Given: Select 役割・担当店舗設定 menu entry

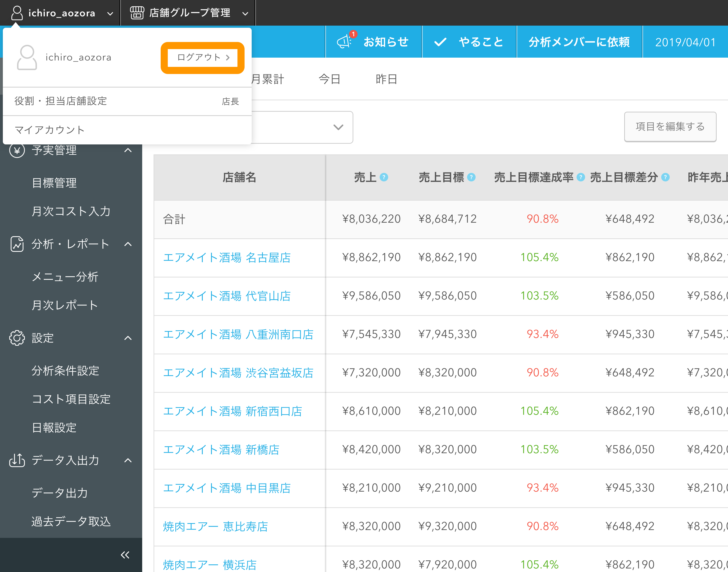Looking at the screenshot, I should pos(127,101).
